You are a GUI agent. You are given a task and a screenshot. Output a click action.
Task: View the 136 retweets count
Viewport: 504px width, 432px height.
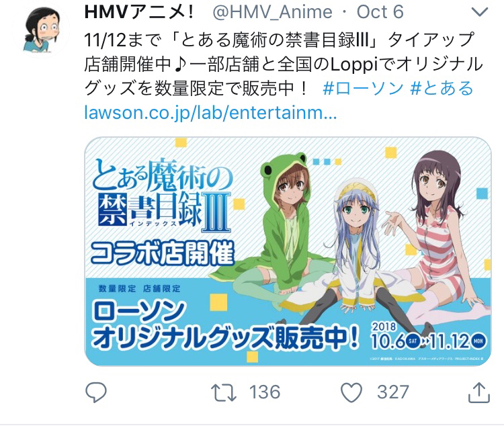point(265,392)
